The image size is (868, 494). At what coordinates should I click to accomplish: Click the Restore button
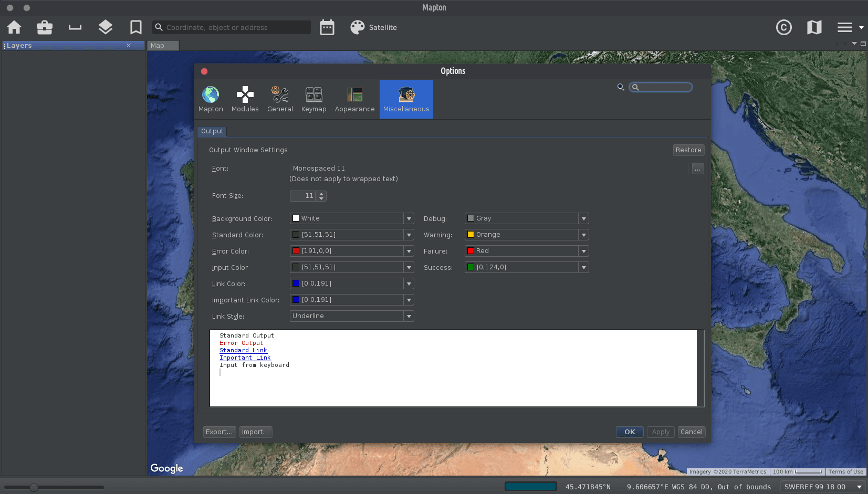tap(688, 150)
